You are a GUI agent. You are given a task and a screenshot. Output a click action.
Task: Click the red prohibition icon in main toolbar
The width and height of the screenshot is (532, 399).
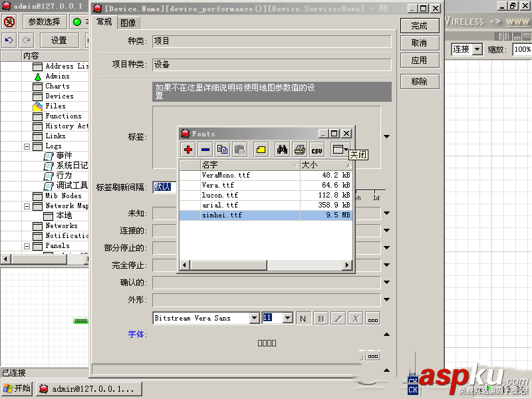[x=9, y=22]
